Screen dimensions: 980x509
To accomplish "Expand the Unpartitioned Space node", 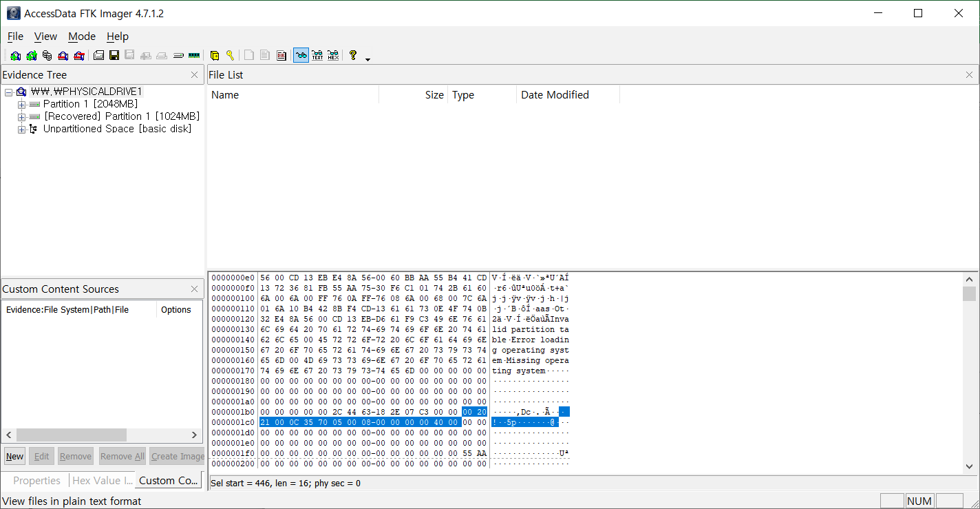I will click(x=21, y=129).
